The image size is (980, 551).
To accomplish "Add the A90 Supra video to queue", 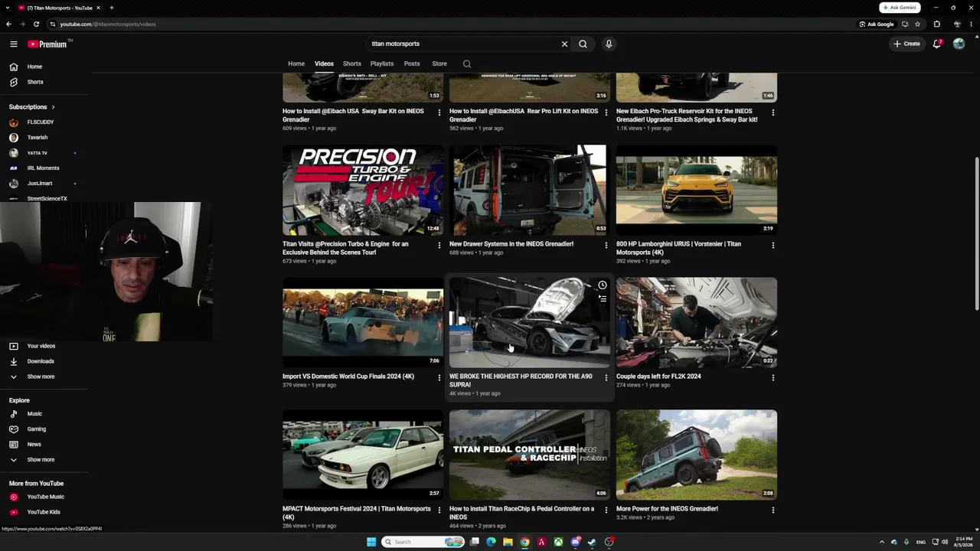I will 603,298.
